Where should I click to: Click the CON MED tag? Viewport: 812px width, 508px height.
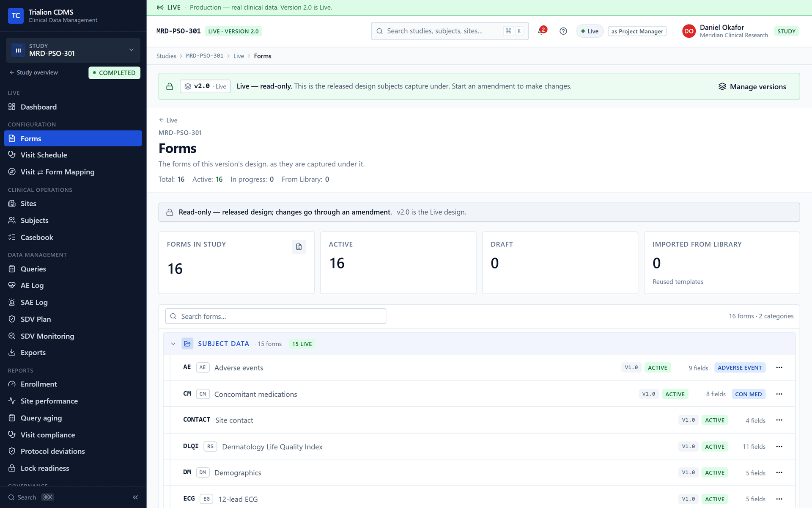748,394
